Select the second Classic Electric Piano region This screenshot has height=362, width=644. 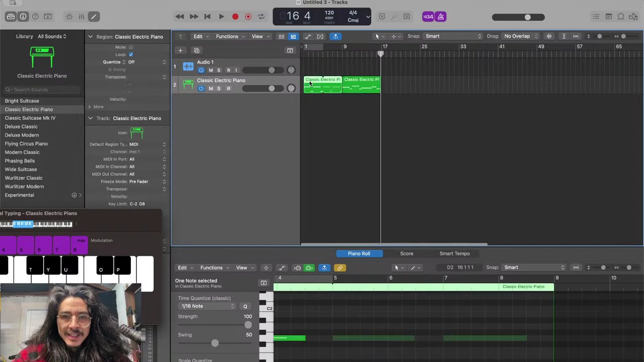[361, 84]
